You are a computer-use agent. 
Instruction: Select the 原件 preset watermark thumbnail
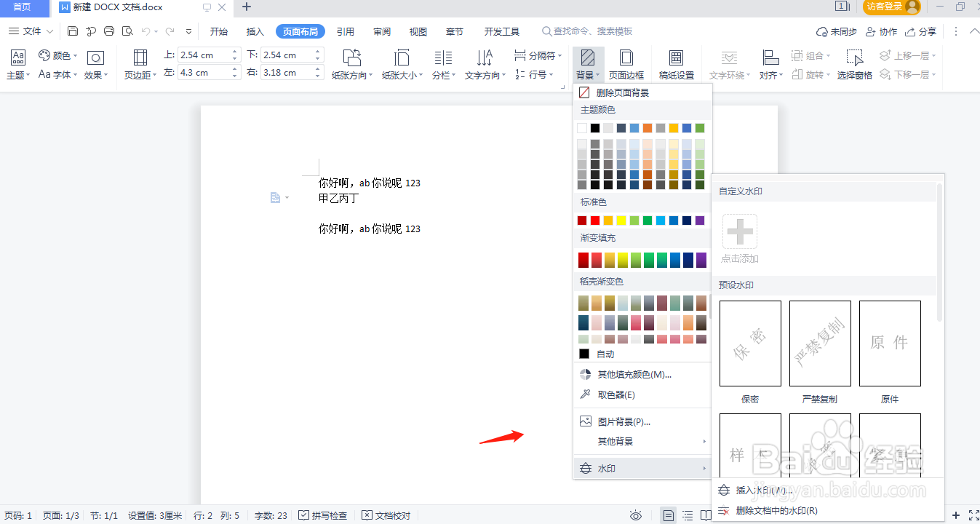(x=890, y=344)
